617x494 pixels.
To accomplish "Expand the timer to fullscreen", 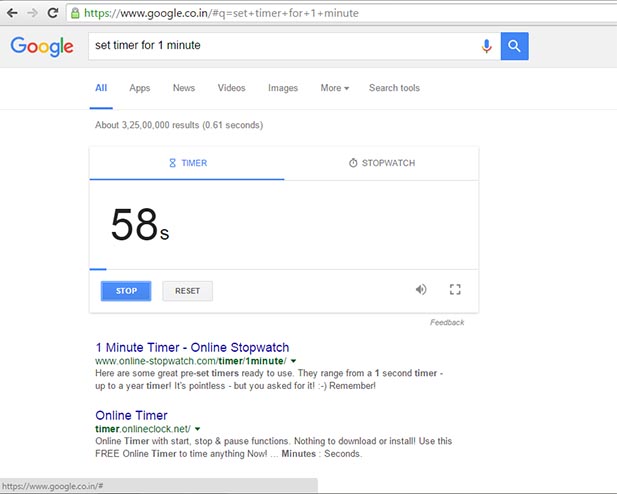I will [455, 290].
